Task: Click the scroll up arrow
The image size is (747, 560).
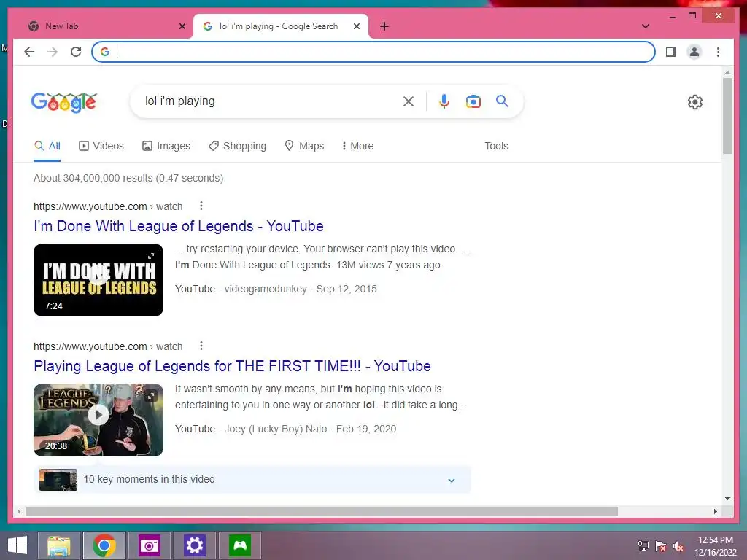Action: (x=727, y=73)
